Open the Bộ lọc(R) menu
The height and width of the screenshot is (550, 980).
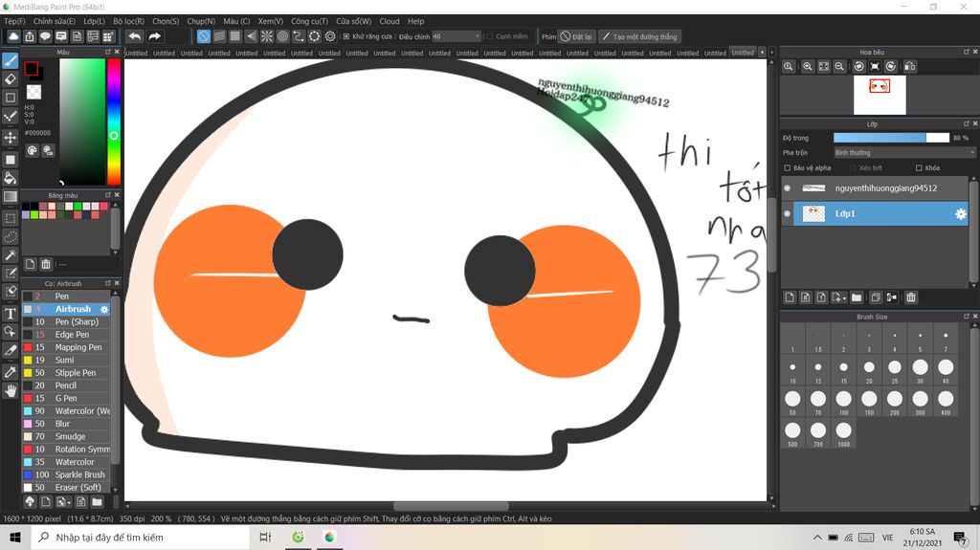click(128, 21)
